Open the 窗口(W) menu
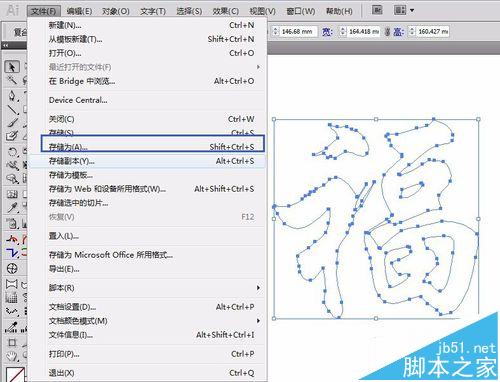Image resolution: width=500 pixels, height=382 pixels. (x=301, y=11)
